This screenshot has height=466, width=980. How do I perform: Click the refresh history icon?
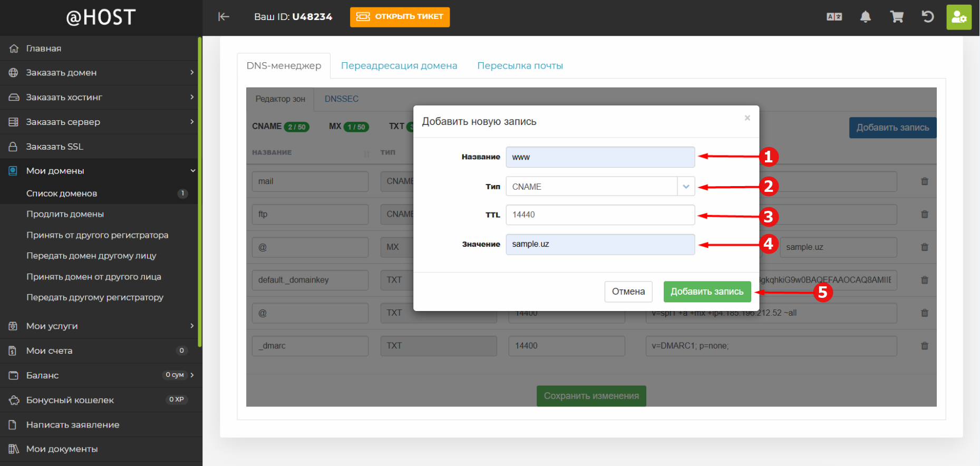(928, 17)
